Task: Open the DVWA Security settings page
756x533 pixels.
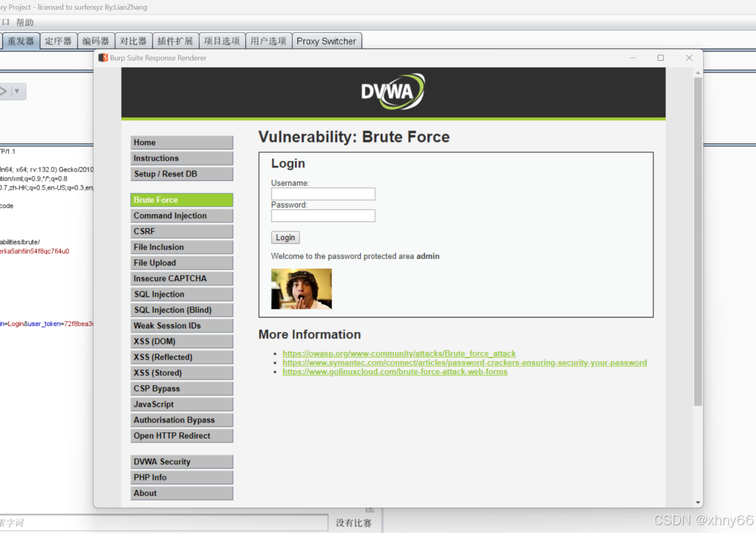Action: pos(182,462)
